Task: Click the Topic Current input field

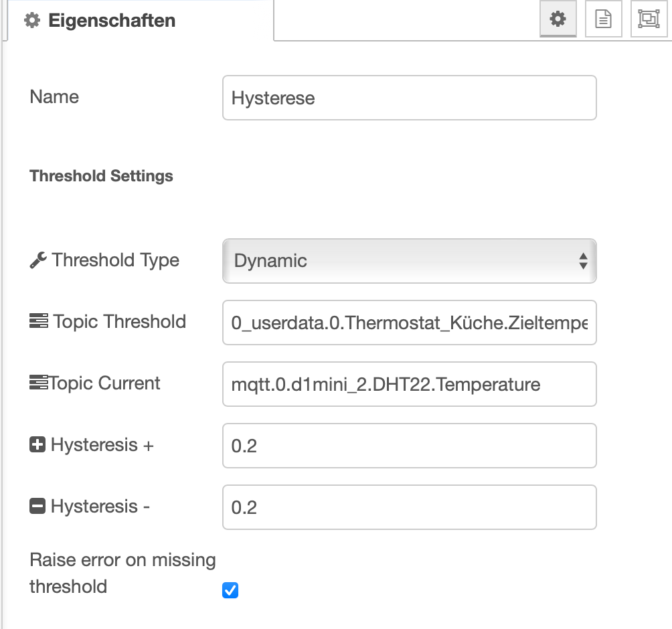Action: [409, 384]
